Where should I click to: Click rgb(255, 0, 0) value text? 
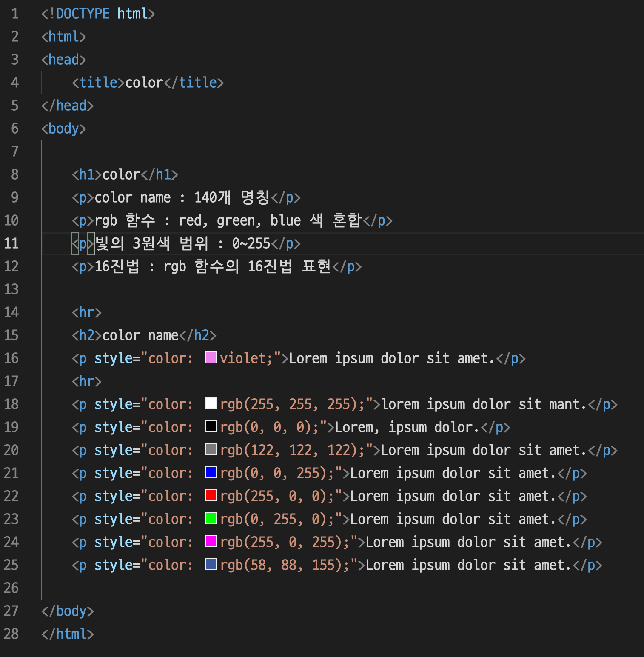[273, 496]
